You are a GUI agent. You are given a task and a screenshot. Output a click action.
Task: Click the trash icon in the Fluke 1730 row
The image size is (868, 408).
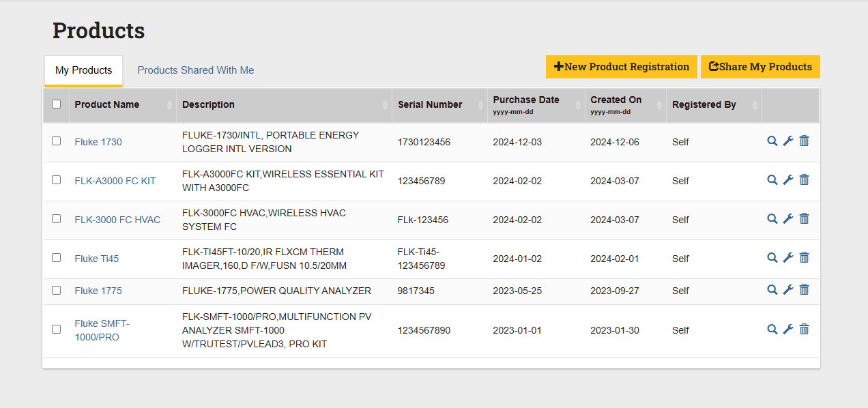(x=804, y=141)
